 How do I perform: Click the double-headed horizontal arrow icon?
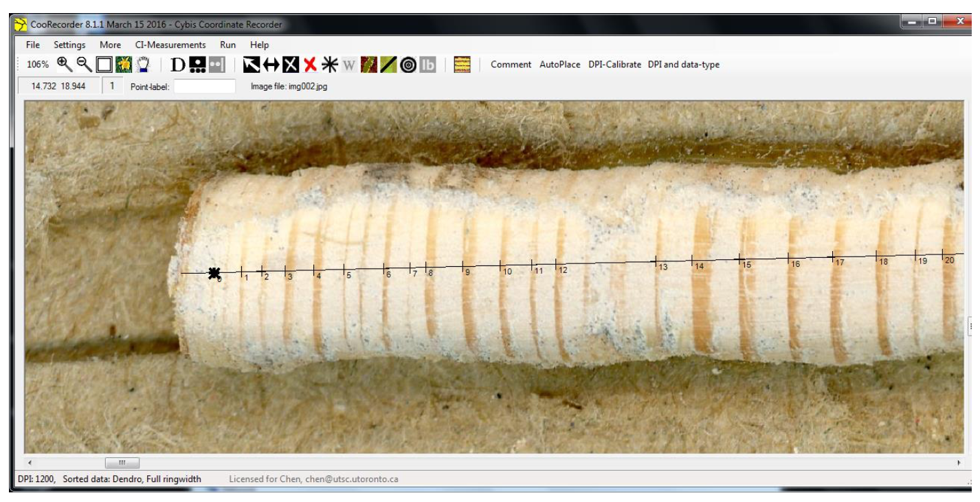(x=271, y=65)
